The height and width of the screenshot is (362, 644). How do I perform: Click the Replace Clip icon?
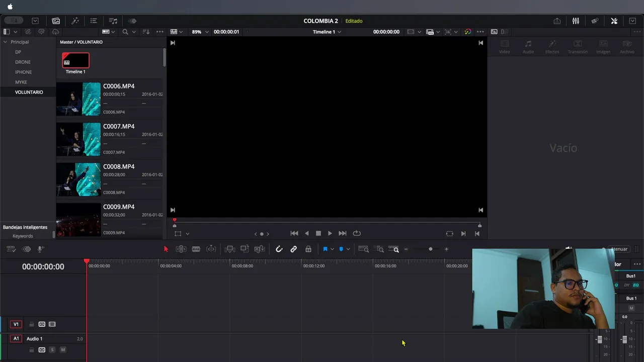point(260,249)
